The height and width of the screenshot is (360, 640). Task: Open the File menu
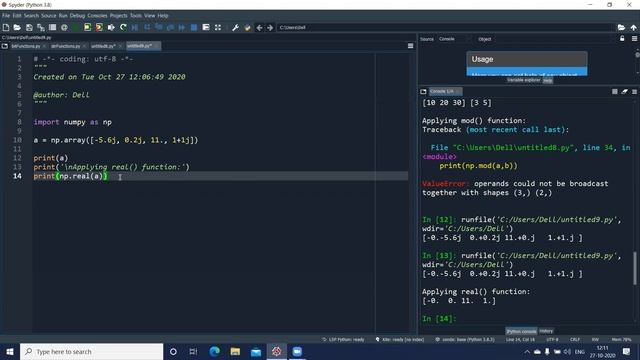click(x=6, y=16)
